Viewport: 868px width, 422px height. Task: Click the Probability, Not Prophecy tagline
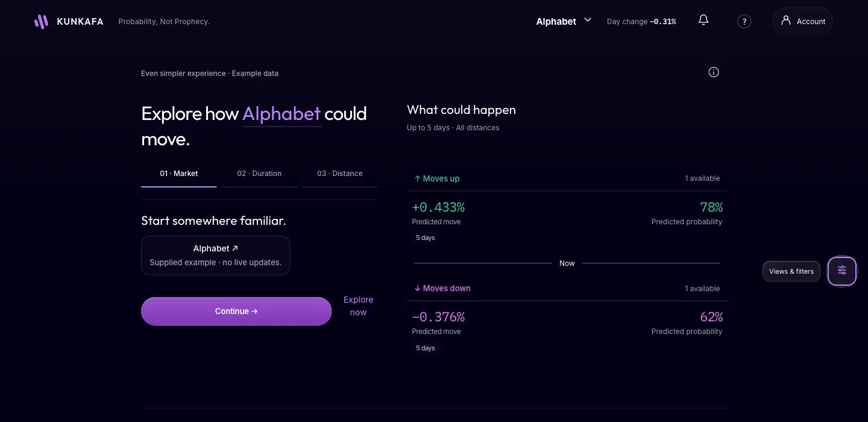(164, 22)
